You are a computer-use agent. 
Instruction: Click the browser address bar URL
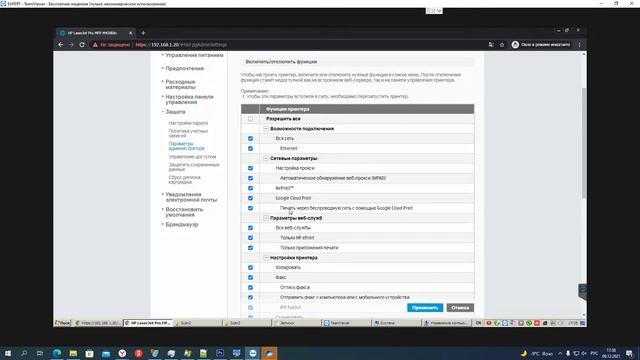[181, 45]
